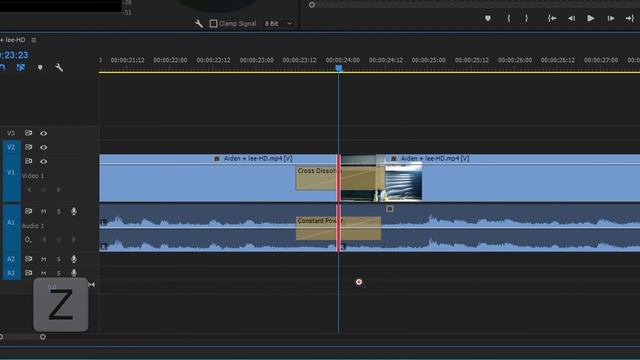The image size is (640, 360).
Task: Toggle V2 track targeting
Action: pos(11,147)
